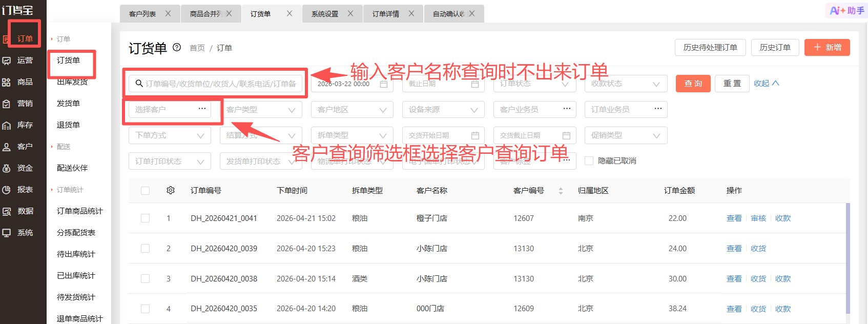The height and width of the screenshot is (324, 868).
Task: Close the 商品合并 tab
Action: 229,14
